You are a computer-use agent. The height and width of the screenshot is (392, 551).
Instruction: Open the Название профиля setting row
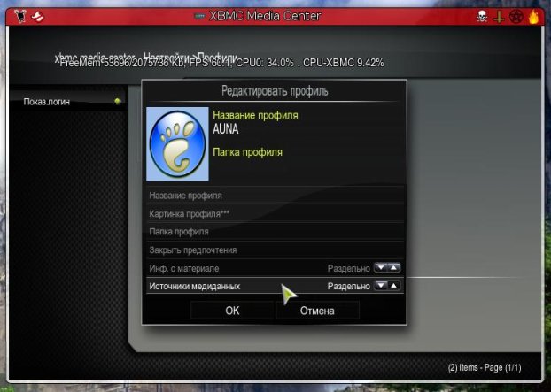click(x=275, y=196)
